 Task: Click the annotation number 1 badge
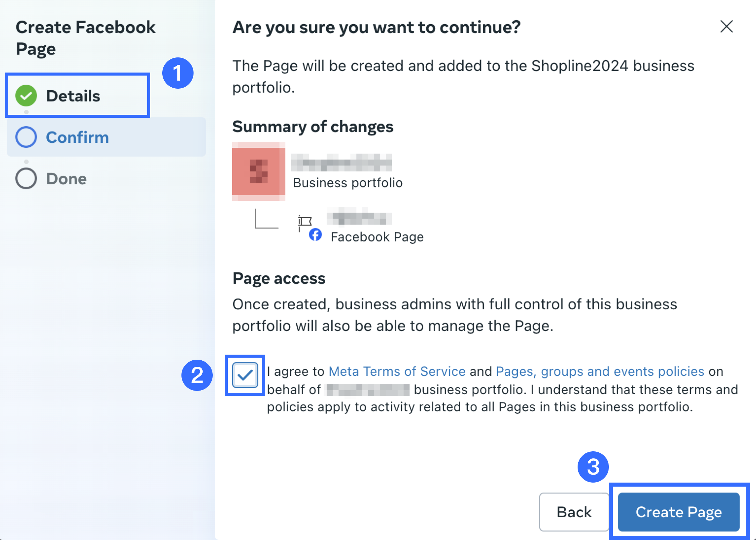coord(178,73)
